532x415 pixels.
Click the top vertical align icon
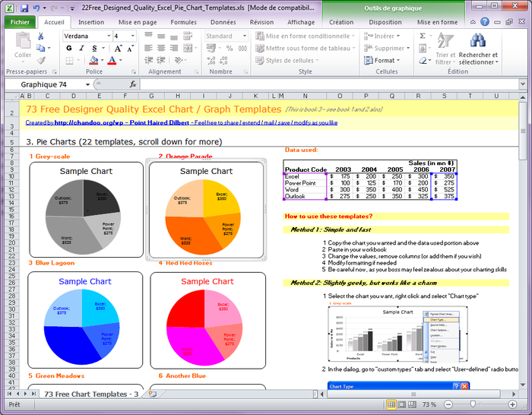[x=148, y=36]
